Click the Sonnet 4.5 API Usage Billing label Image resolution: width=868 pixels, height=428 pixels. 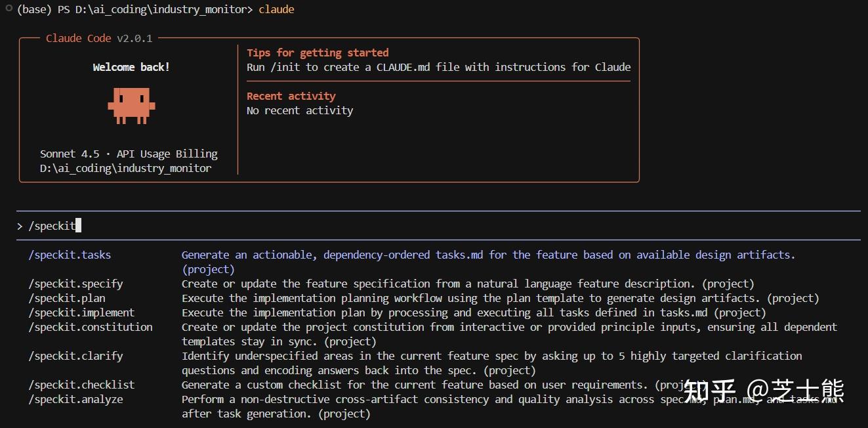tap(129, 154)
